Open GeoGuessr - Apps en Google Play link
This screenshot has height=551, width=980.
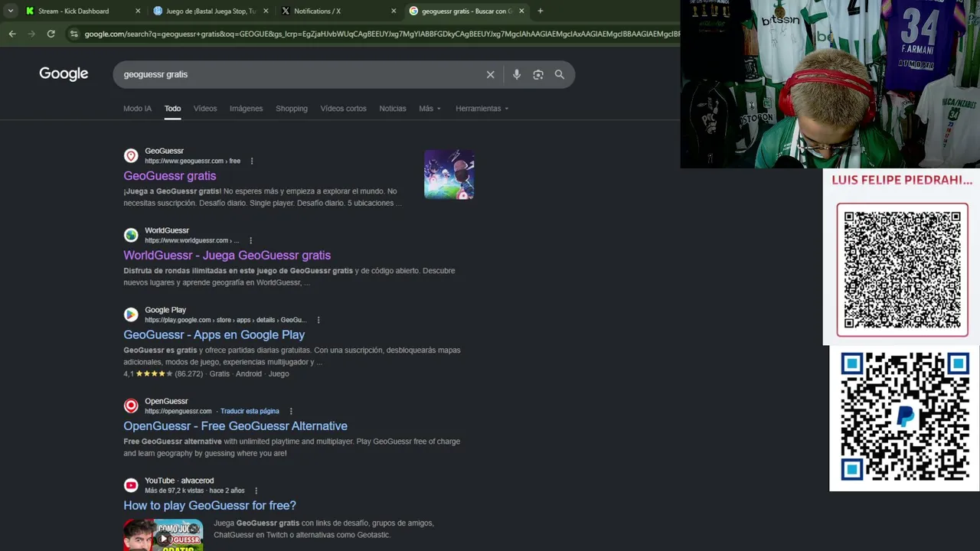coord(214,335)
